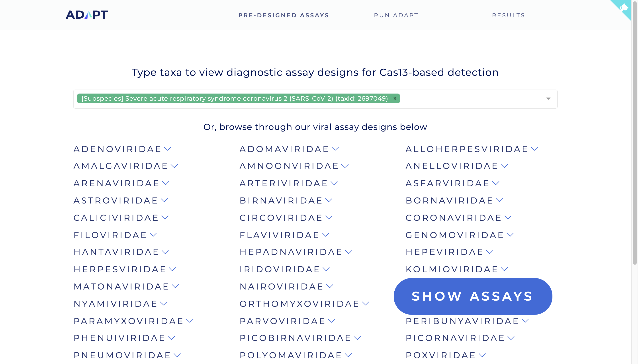Viewport: 638px width, 364px height.
Task: Click the ADAPT logo
Action: pos(86,14)
